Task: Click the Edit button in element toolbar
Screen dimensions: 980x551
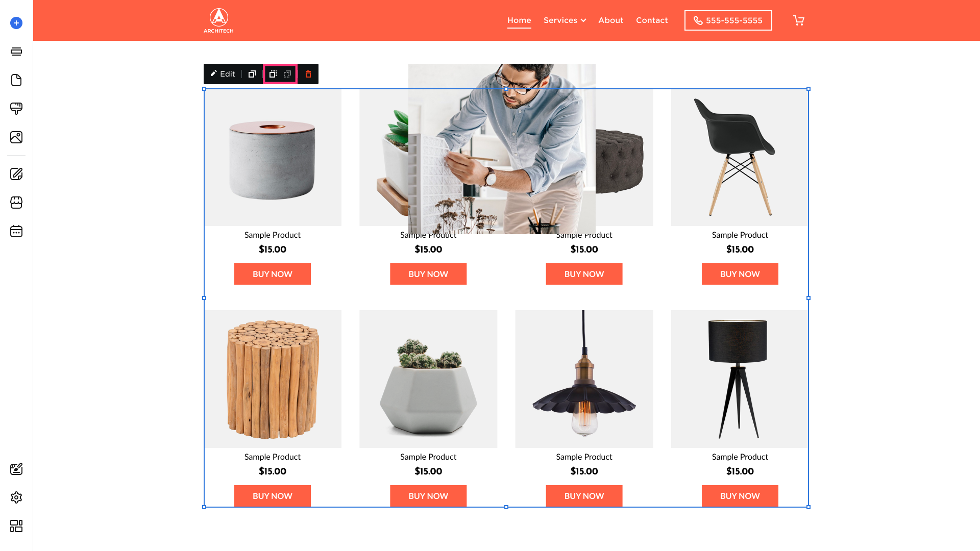Action: point(223,74)
